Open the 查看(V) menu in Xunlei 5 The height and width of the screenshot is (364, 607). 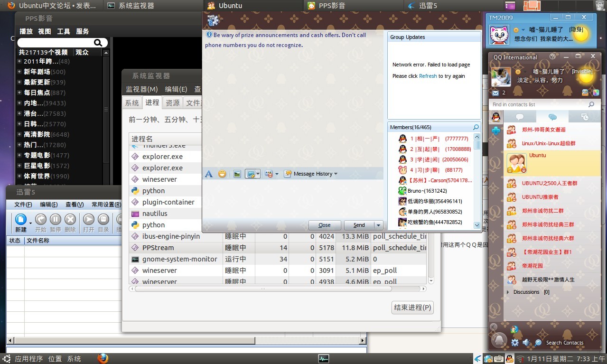click(x=75, y=205)
